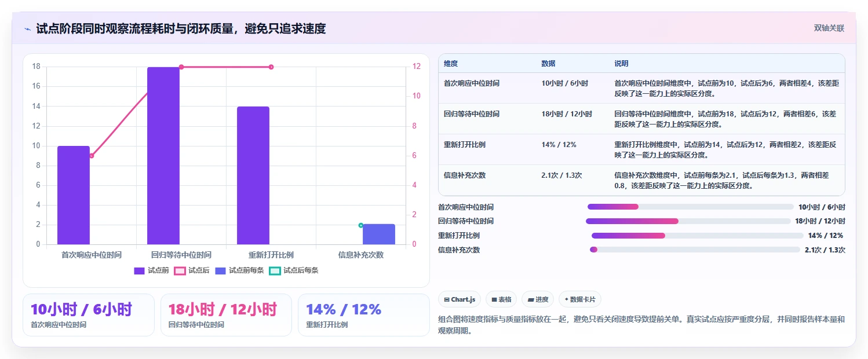Select the 数据卡片 tag
Image resolution: width=868 pixels, height=359 pixels.
tap(580, 299)
